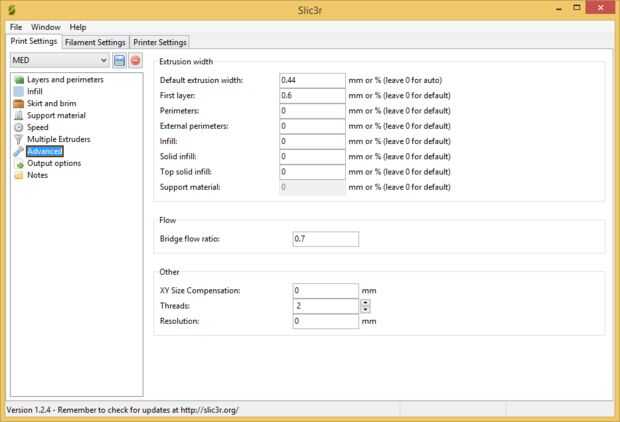Click the Solid infill width field
The width and height of the screenshot is (620, 422).
pyautogui.click(x=312, y=157)
